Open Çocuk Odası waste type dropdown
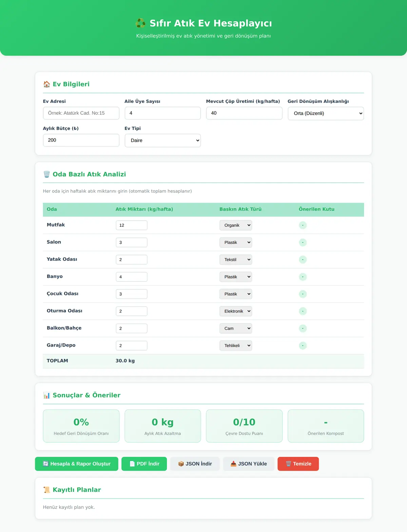The width and height of the screenshot is (407, 532). [236, 294]
